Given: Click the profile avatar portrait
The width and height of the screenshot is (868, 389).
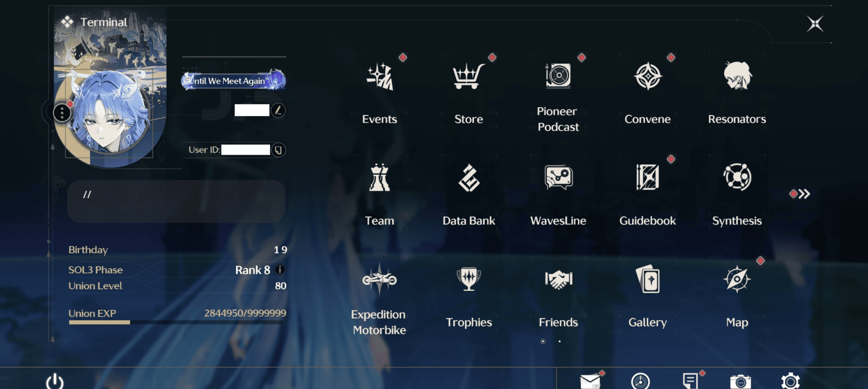Looking at the screenshot, I should pyautogui.click(x=110, y=112).
